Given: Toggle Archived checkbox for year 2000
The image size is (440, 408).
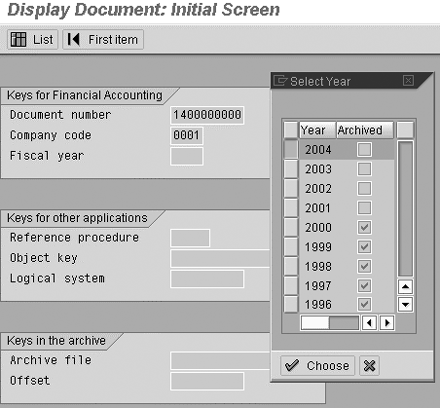Looking at the screenshot, I should click(364, 227).
